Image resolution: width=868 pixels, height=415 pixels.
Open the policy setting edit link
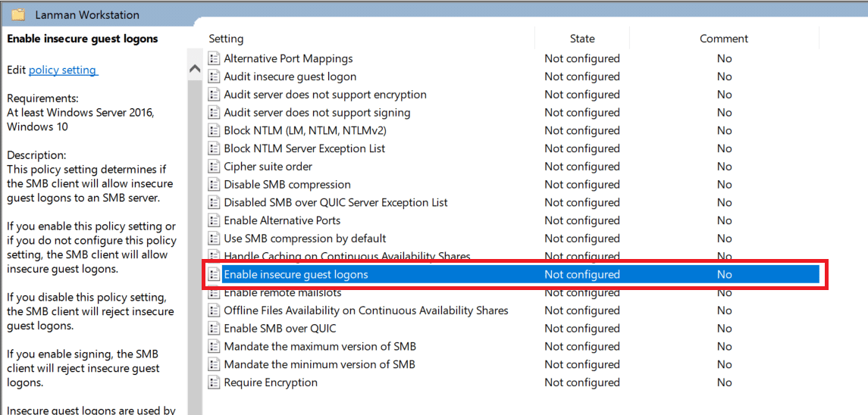coord(62,70)
